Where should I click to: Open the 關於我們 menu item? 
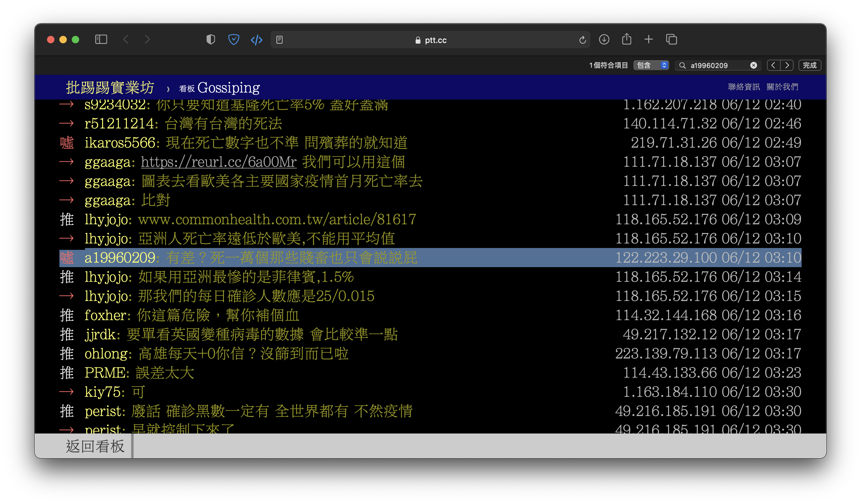tap(782, 87)
